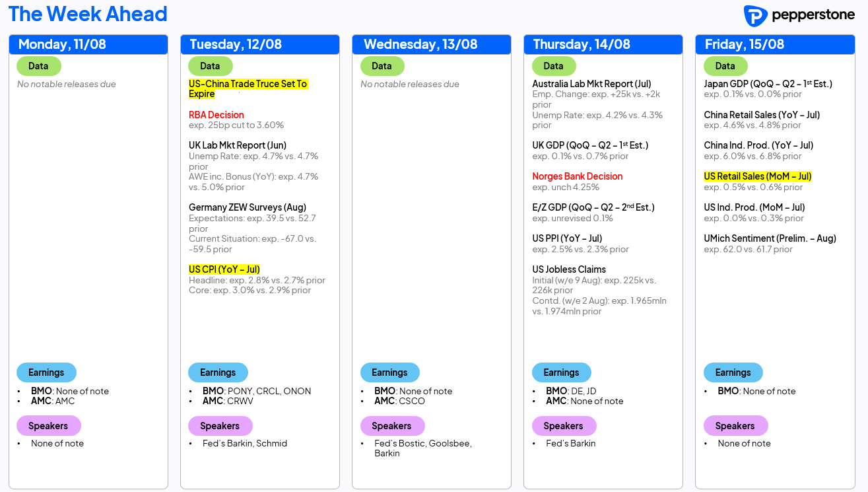Click The Week Ahead title
The height and width of the screenshot is (492, 868).
pyautogui.click(x=88, y=14)
